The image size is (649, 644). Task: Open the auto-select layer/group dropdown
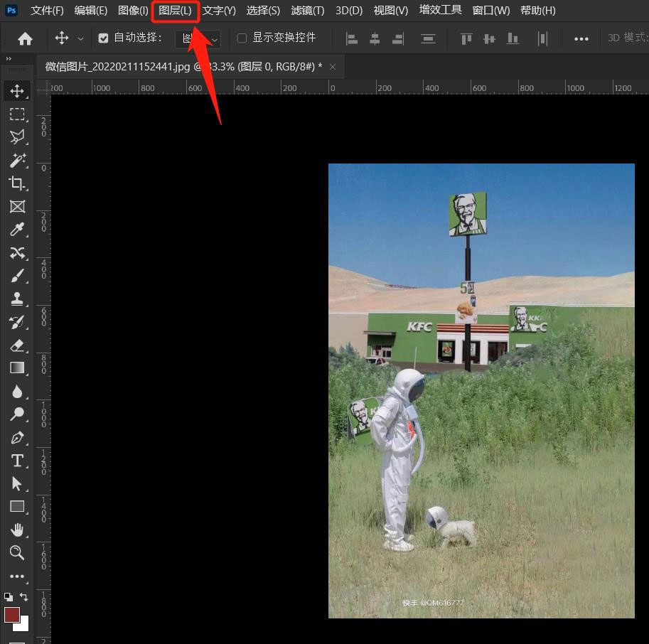coord(198,39)
